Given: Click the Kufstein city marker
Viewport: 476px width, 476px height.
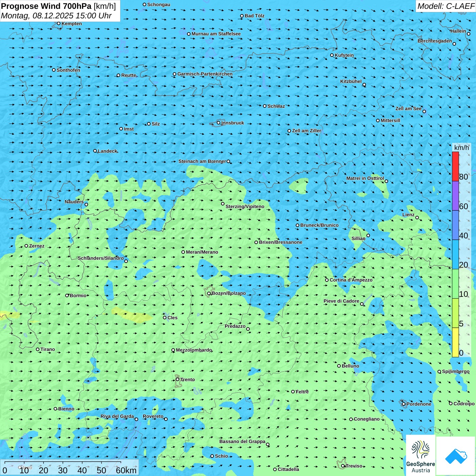Looking at the screenshot, I should tap(332, 55).
